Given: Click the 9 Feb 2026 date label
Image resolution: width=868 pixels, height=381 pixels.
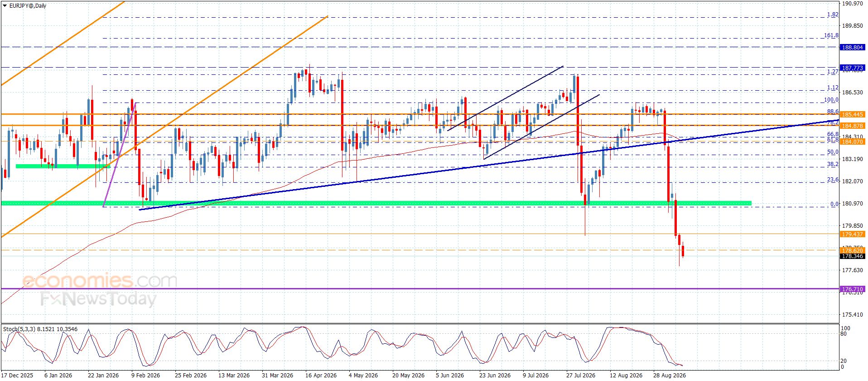Looking at the screenshot, I should coord(146,375).
